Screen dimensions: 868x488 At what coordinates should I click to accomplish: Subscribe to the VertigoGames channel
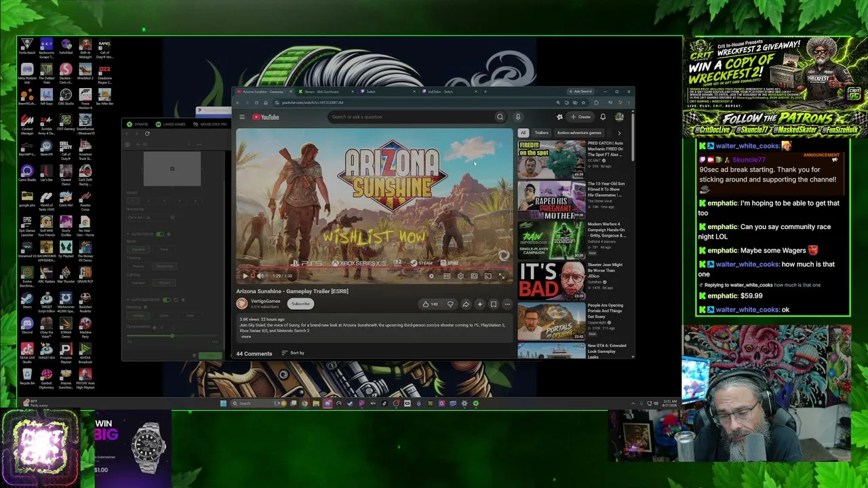(300, 304)
